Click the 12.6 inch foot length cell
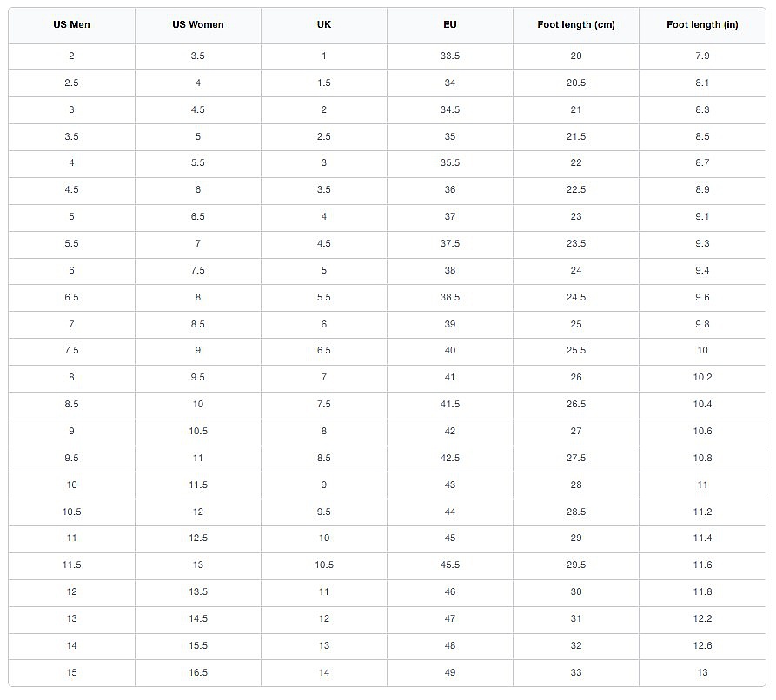The image size is (776, 700). click(702, 645)
